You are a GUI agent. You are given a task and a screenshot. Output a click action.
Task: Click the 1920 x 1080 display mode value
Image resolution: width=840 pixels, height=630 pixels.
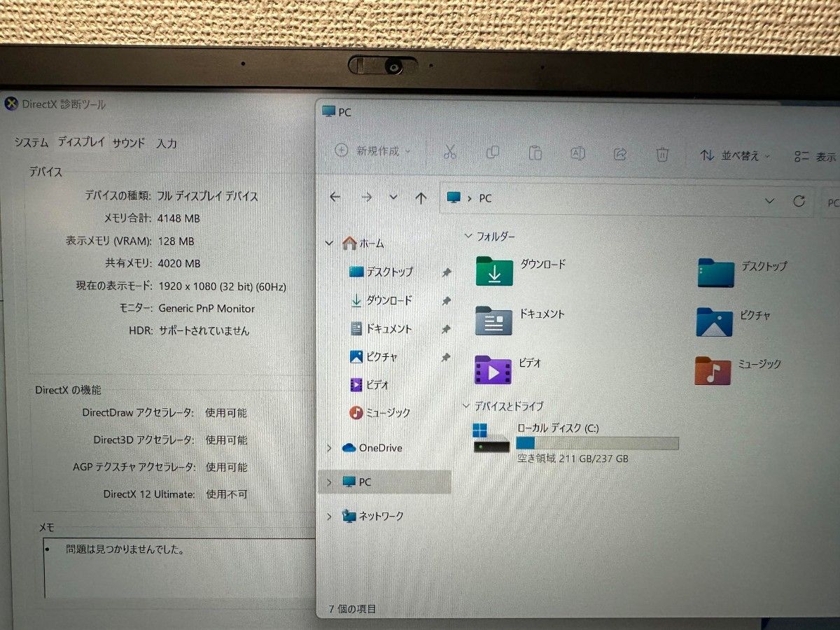click(223, 286)
